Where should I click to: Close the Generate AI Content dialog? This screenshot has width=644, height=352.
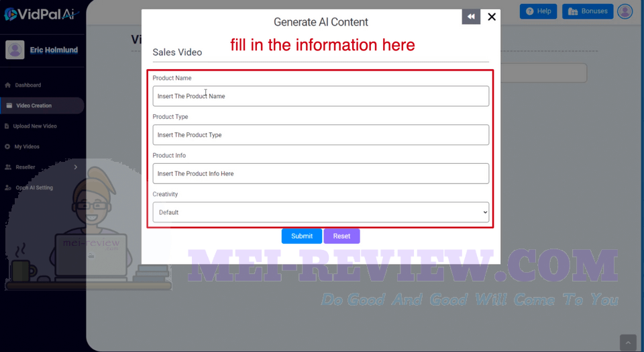pos(492,17)
